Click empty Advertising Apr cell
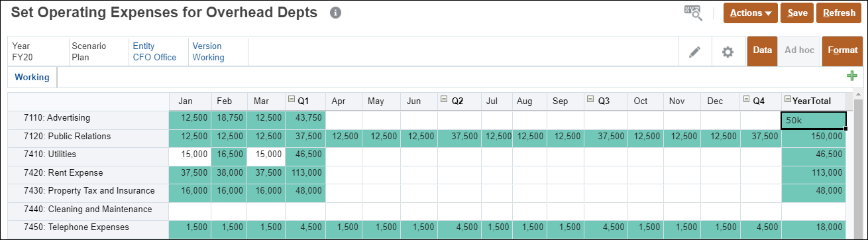The height and width of the screenshot is (240, 868). pos(343,119)
